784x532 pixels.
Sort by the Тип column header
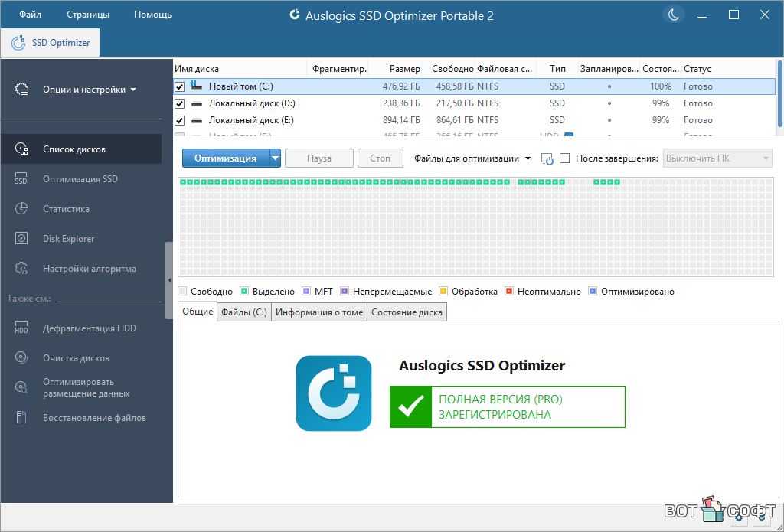557,69
